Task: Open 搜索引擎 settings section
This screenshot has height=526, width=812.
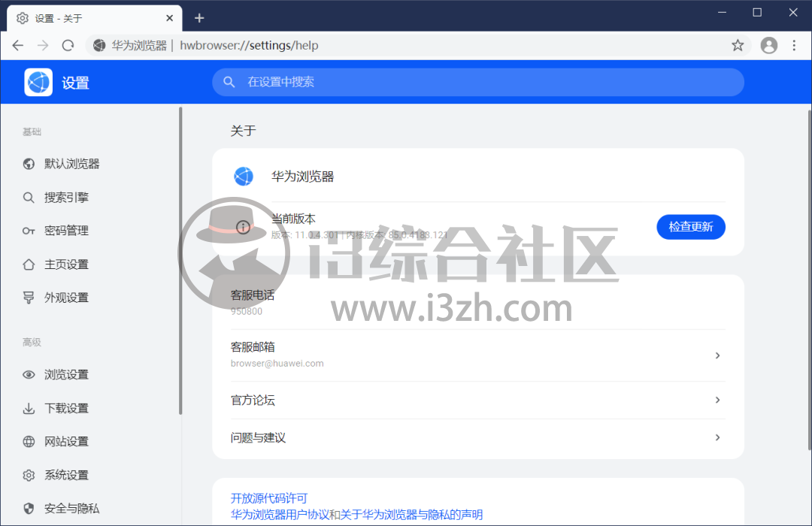Action: tap(66, 197)
